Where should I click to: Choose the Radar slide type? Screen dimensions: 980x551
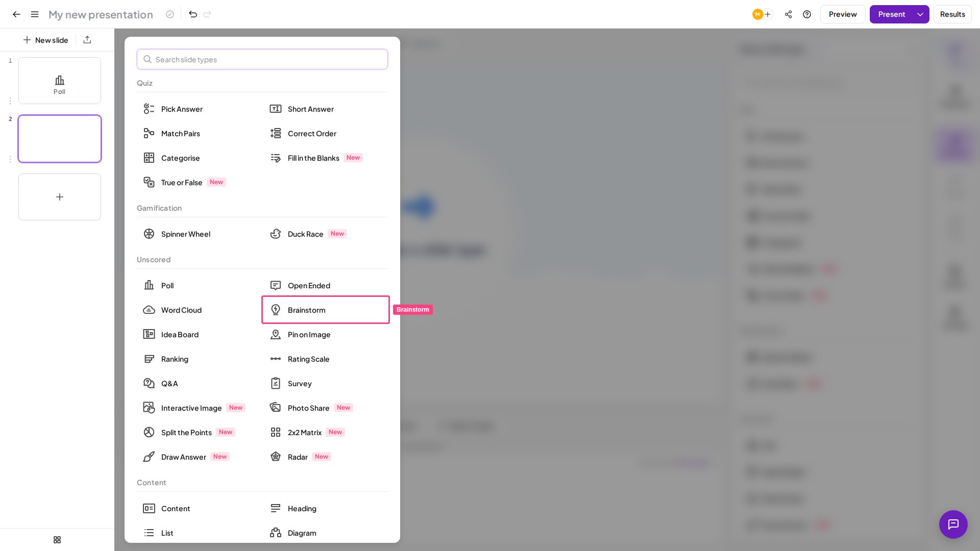pos(325,457)
